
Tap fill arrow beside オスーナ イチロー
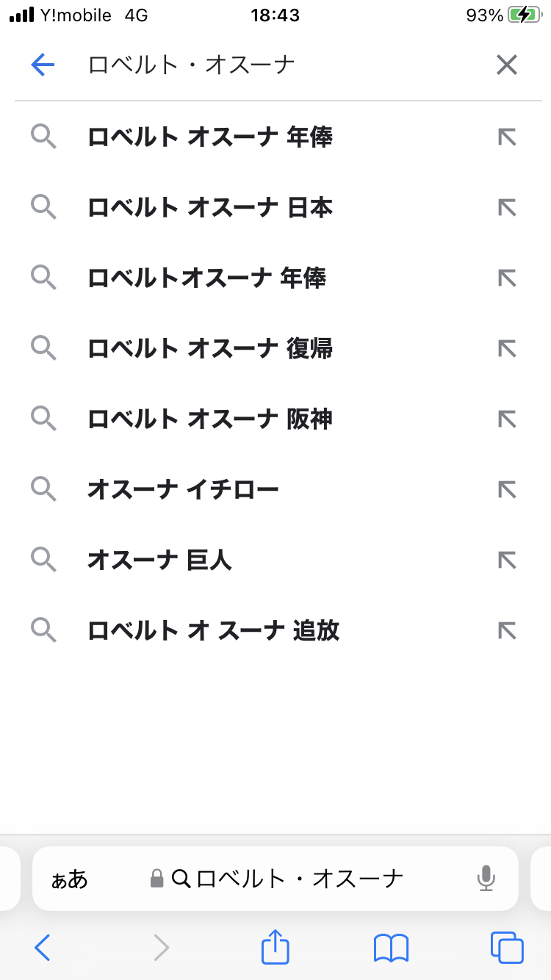click(x=507, y=489)
